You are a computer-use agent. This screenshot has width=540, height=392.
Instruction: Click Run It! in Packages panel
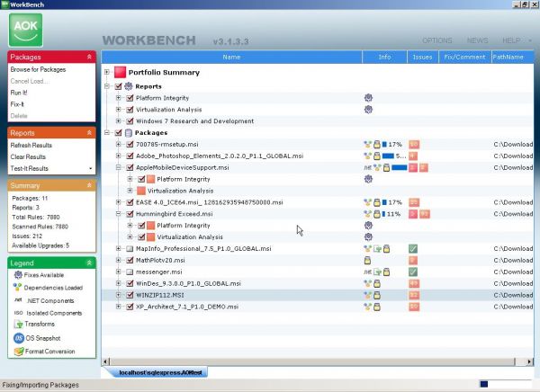click(19, 93)
